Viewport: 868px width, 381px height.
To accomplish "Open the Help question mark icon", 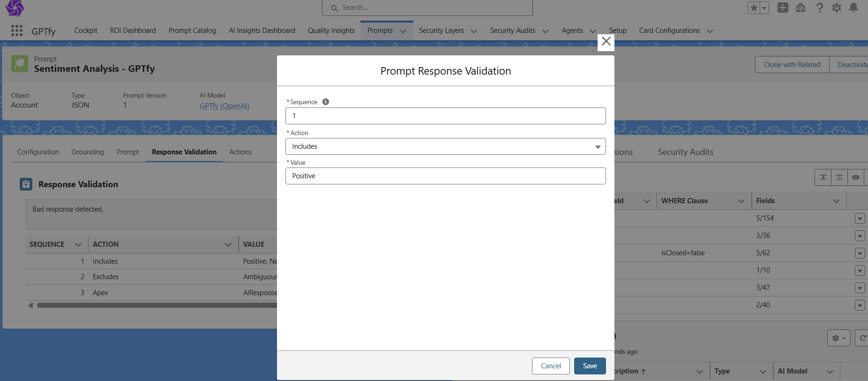I will [819, 8].
